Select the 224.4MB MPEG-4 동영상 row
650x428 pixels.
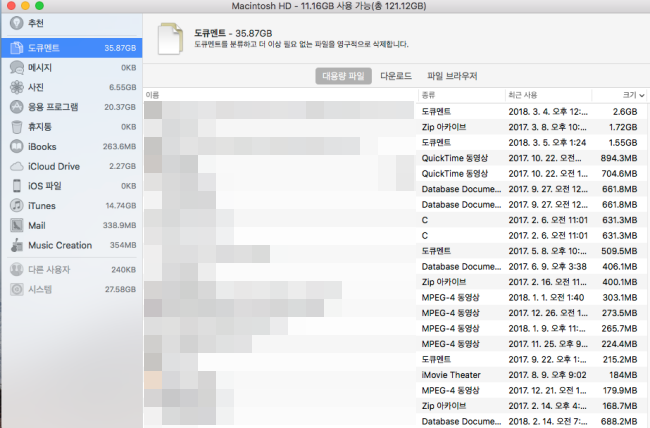click(395, 344)
